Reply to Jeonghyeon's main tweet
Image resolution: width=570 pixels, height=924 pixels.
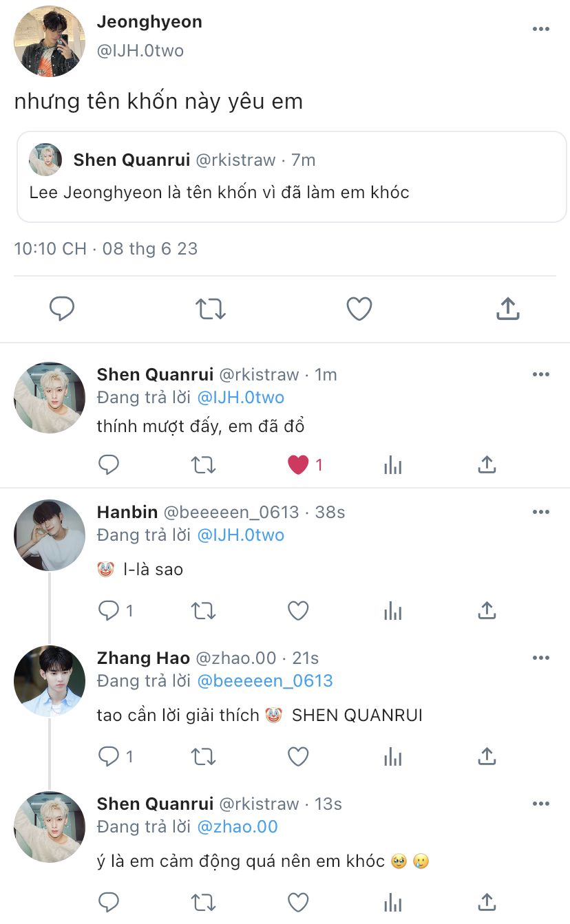pos(62,309)
